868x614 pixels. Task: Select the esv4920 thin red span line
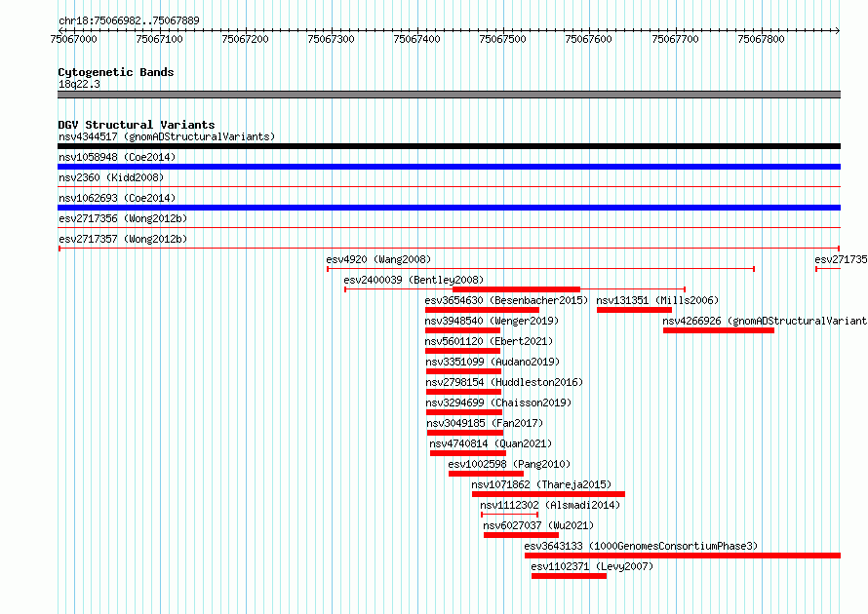[x=541, y=269]
